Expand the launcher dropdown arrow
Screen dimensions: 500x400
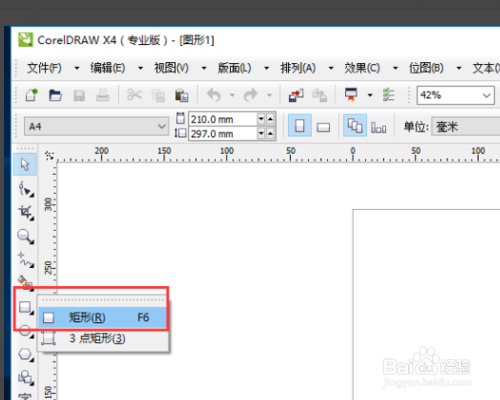pyautogui.click(x=370, y=95)
